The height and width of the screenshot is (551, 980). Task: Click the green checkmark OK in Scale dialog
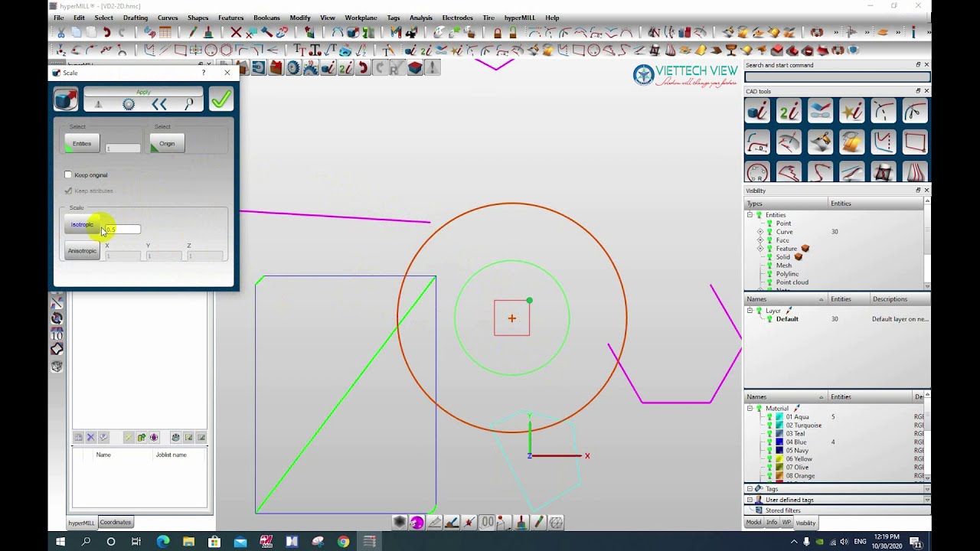[x=220, y=99]
